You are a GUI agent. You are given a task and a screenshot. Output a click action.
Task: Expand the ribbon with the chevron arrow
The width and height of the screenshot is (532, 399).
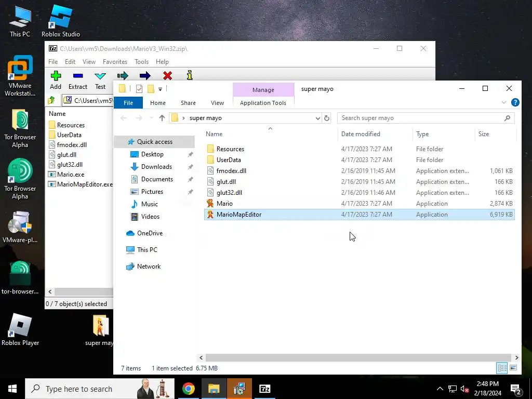click(504, 102)
